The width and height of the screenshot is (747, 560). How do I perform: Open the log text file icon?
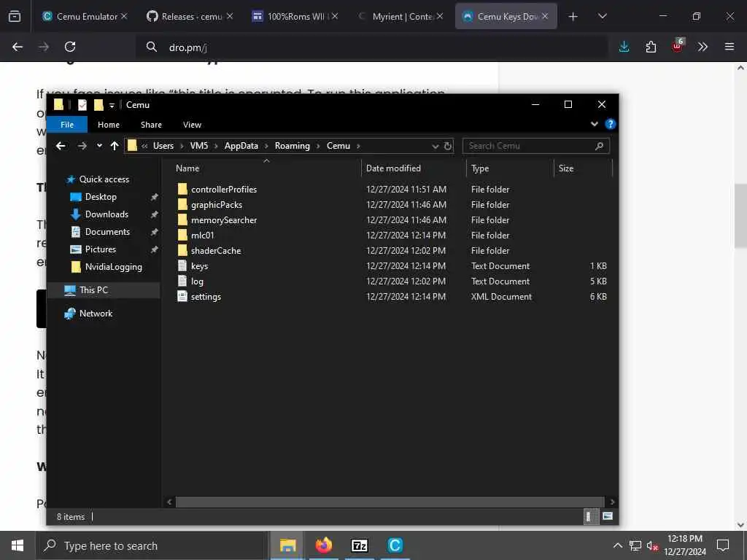tap(182, 281)
